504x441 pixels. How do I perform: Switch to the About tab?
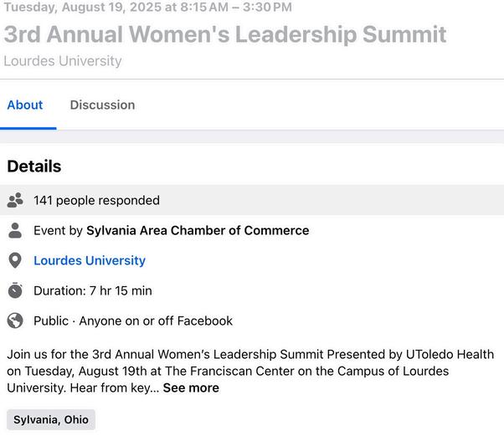pyautogui.click(x=25, y=105)
